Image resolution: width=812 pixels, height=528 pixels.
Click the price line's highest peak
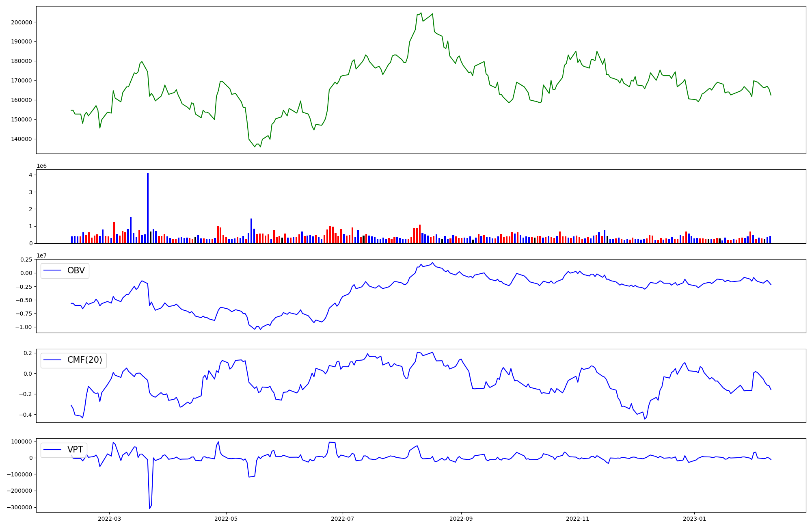coord(421,13)
